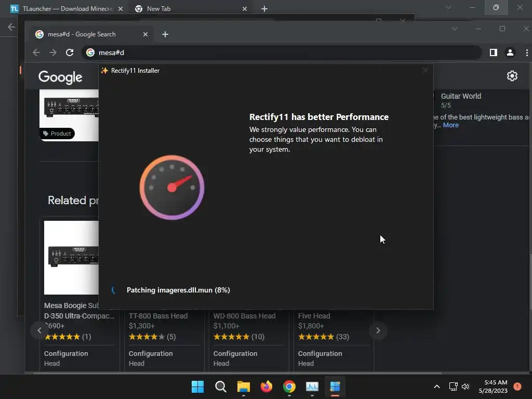This screenshot has height=399, width=532.
Task: Switch to Chrome from the taskbar
Action: point(289,387)
